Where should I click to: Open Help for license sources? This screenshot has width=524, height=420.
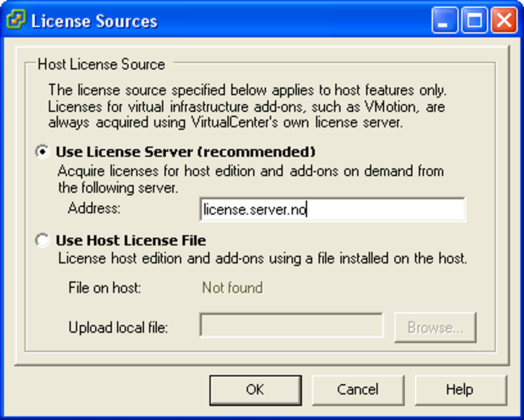click(x=461, y=390)
